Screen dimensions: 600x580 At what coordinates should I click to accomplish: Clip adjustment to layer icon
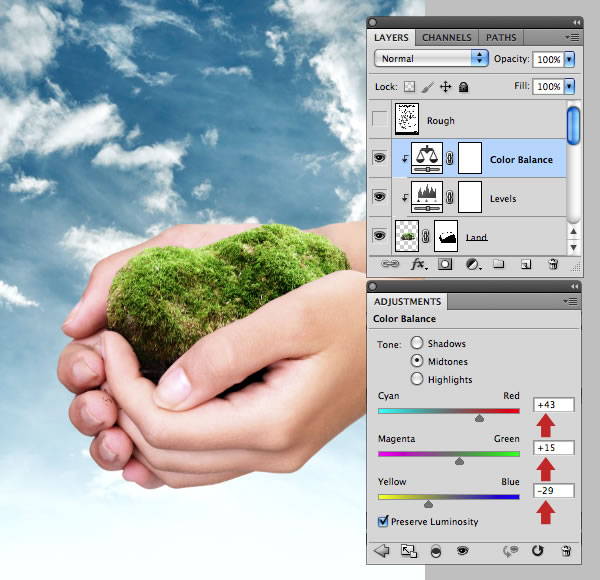[x=436, y=551]
